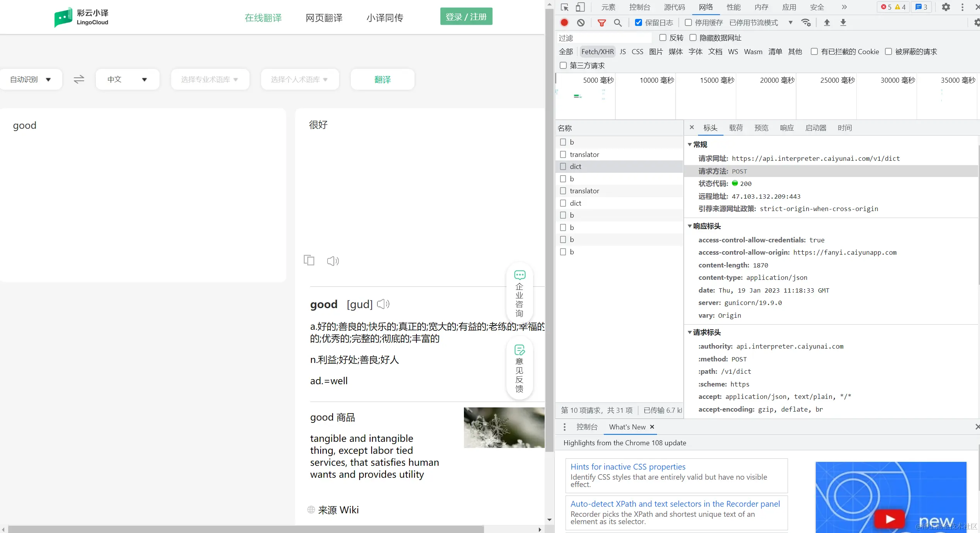This screenshot has height=533, width=980.
Task: Clear the network request list
Action: [581, 22]
